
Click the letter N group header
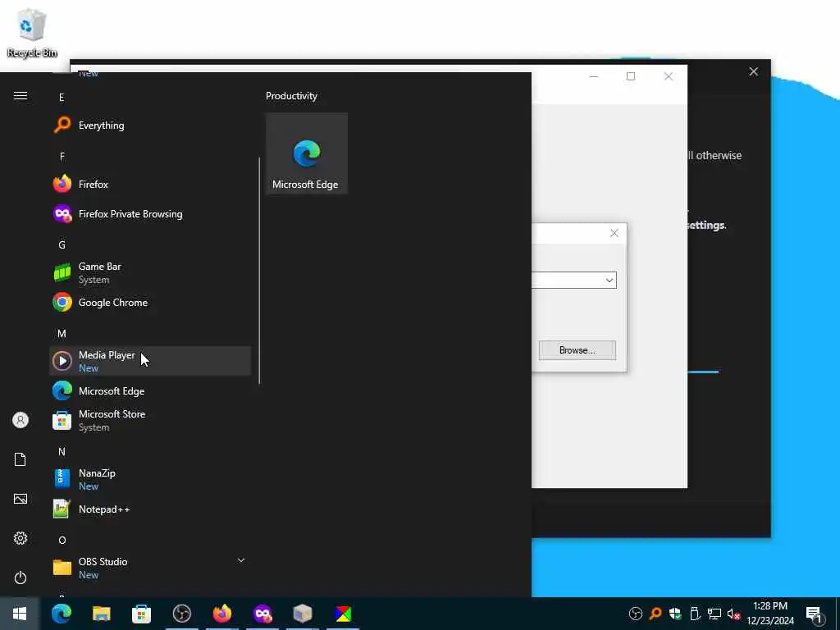[x=62, y=452]
